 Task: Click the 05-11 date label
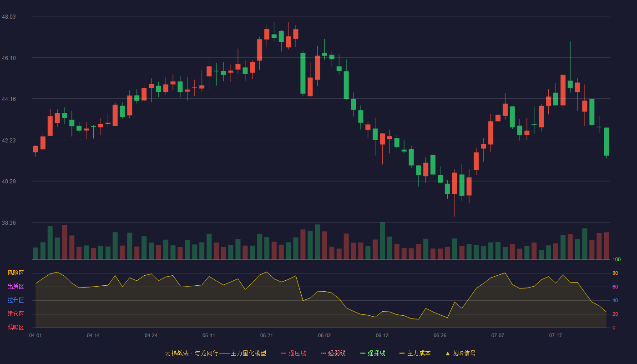pos(209,335)
